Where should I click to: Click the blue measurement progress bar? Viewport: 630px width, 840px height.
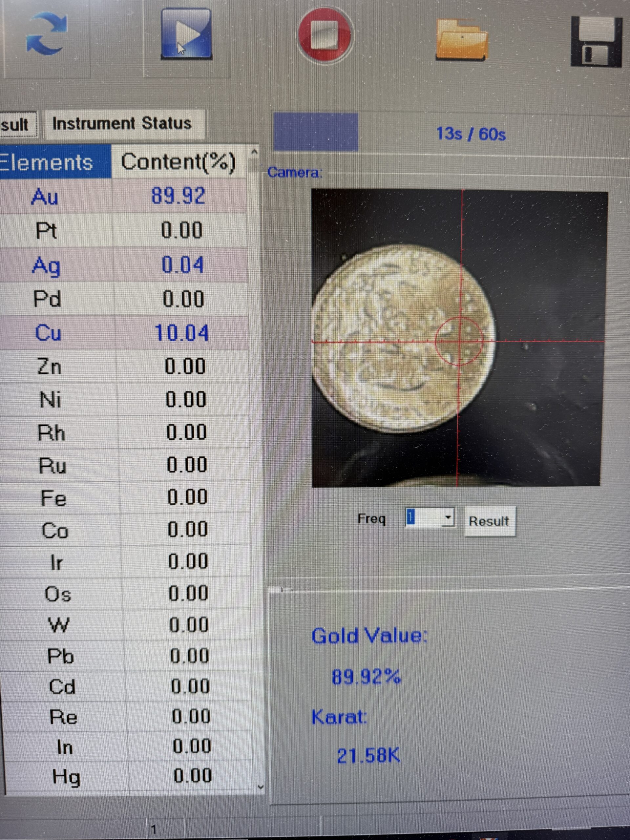pyautogui.click(x=315, y=132)
